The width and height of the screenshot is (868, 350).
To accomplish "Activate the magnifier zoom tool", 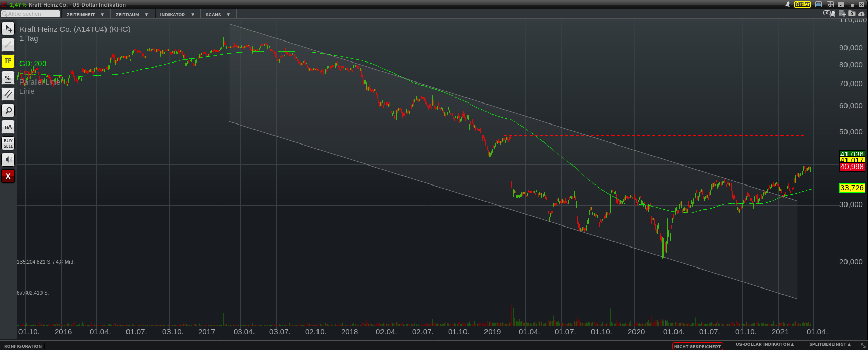I will (x=8, y=111).
